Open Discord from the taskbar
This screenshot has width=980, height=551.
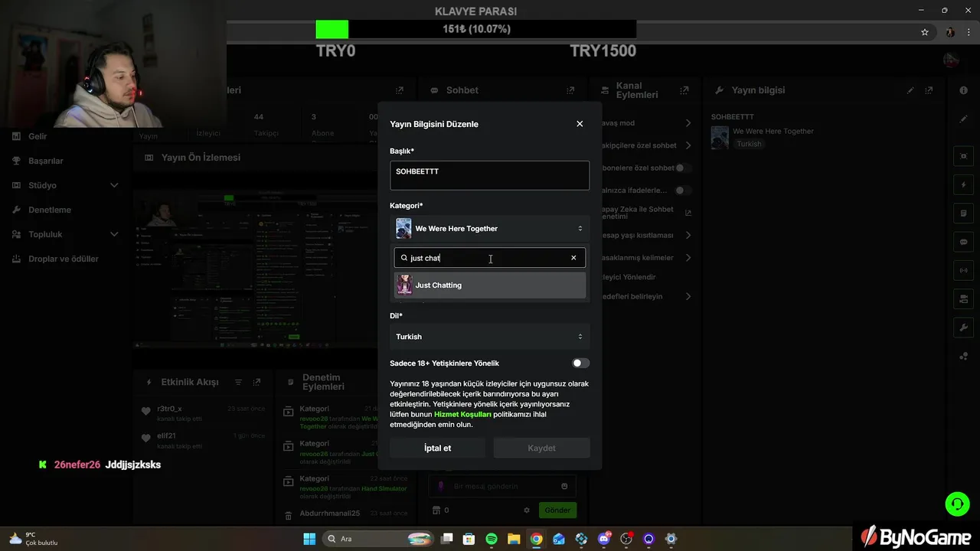click(604, 539)
